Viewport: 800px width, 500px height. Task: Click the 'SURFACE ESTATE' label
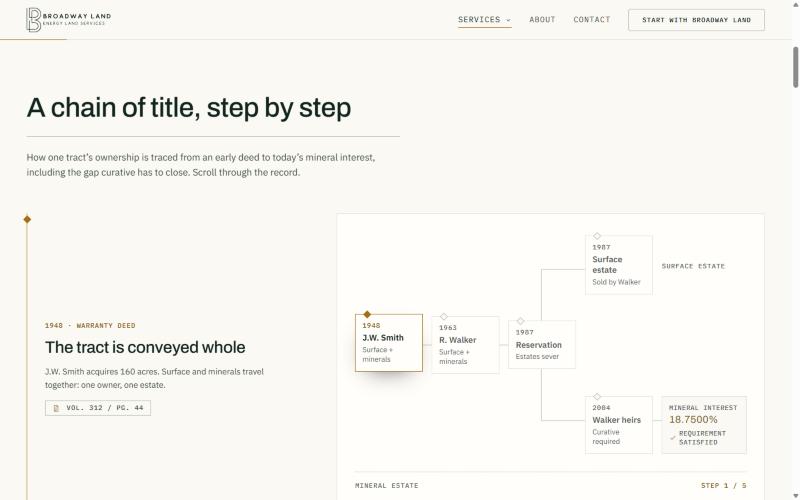693,266
